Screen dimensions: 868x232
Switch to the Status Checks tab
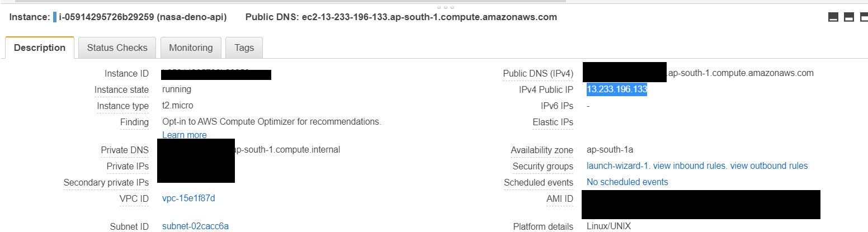click(117, 48)
